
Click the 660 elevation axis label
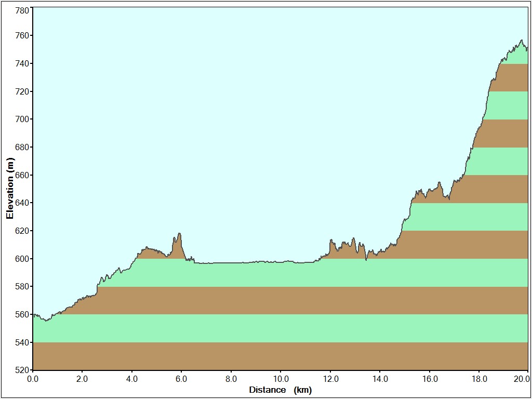pyautogui.click(x=22, y=175)
